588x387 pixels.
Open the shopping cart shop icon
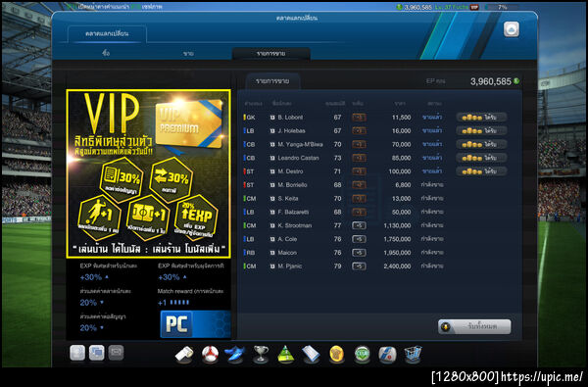[x=413, y=354]
